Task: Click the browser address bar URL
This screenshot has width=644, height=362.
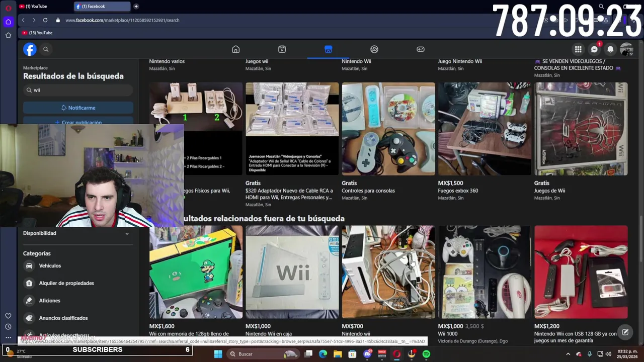Action: pyautogui.click(x=122, y=20)
